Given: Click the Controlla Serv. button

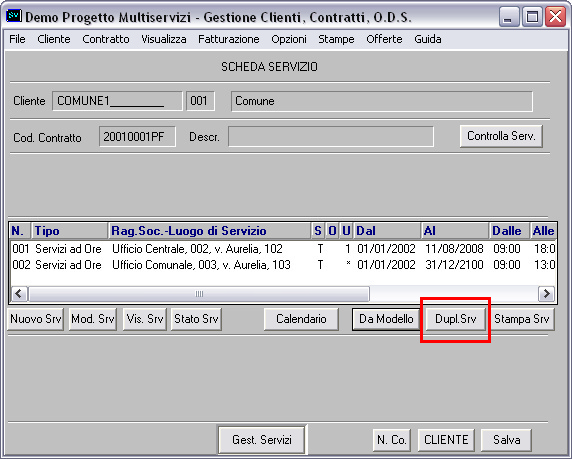Looking at the screenshot, I should click(x=501, y=136).
